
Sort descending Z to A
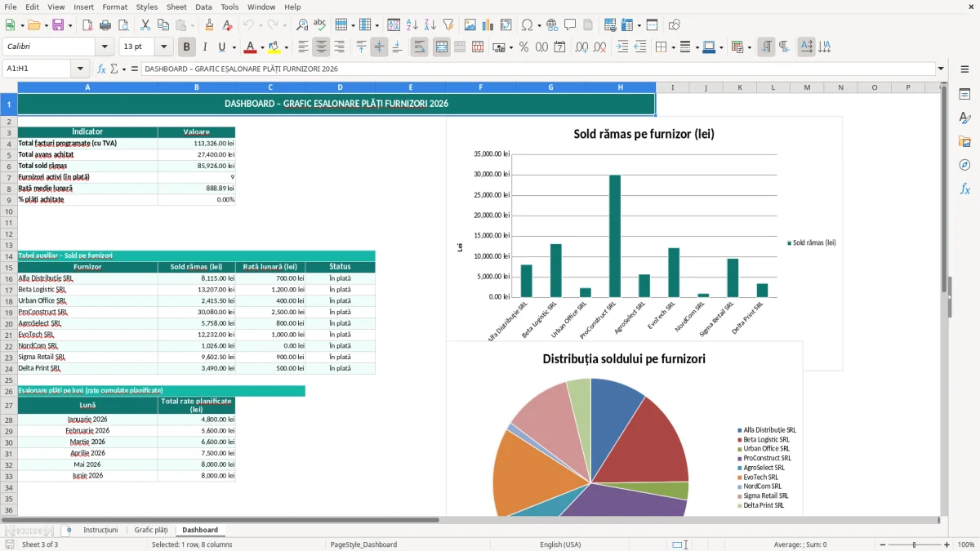point(430,25)
